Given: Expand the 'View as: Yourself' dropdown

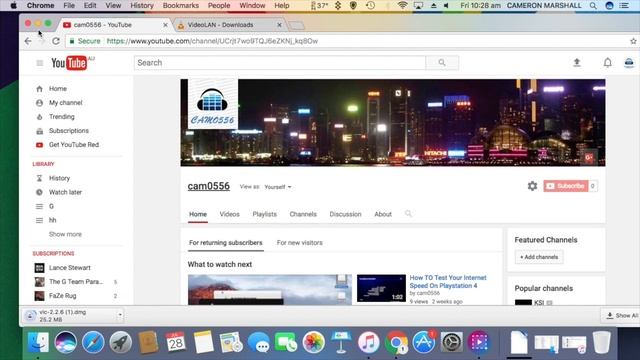Looking at the screenshot, I should point(278,187).
